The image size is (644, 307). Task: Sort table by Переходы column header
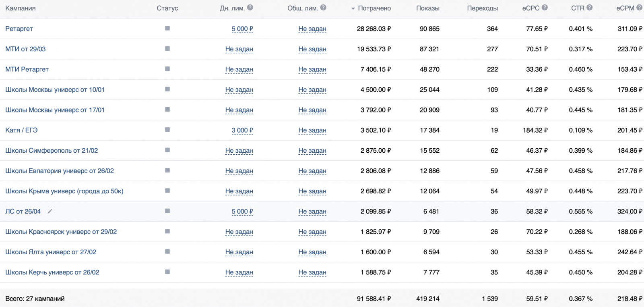482,8
